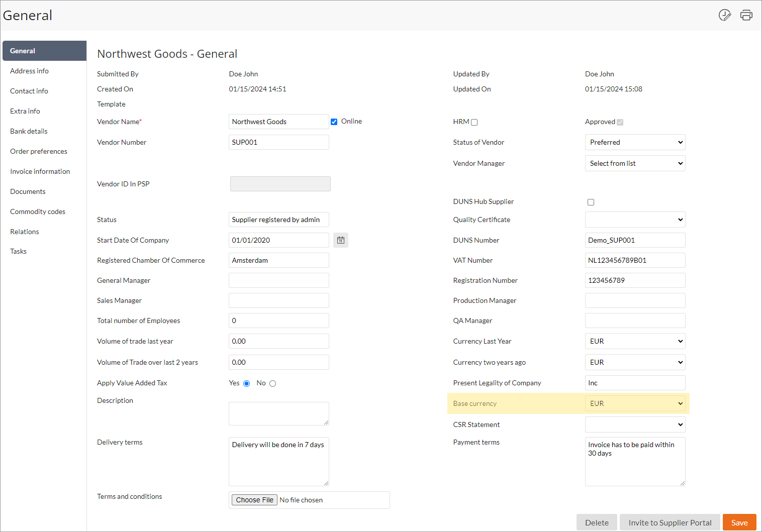This screenshot has width=762, height=532.
Task: Click the Payment terms text area
Action: tap(635, 462)
